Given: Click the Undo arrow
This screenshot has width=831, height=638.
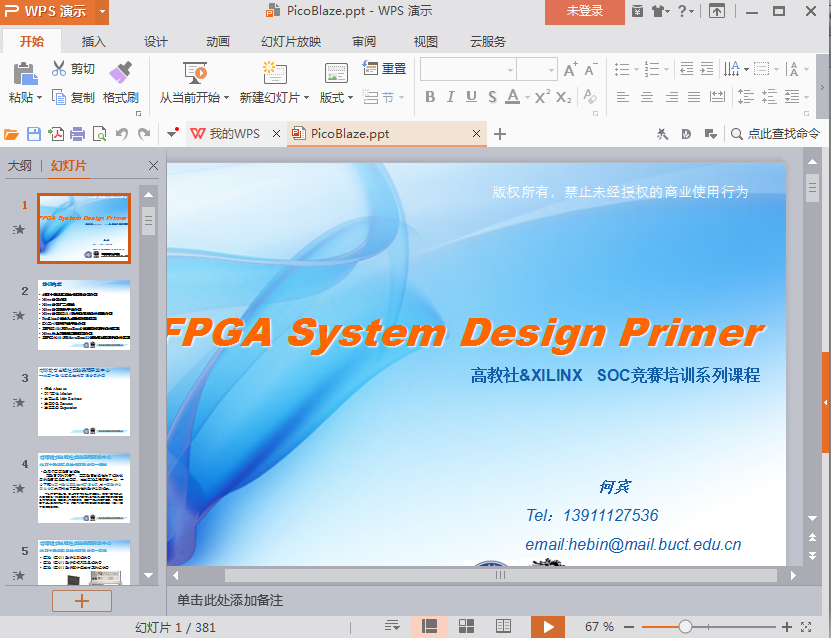Looking at the screenshot, I should (122, 134).
